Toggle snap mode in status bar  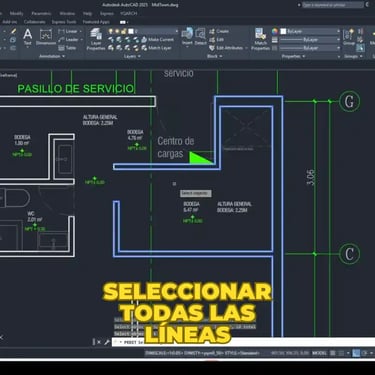[341, 353]
